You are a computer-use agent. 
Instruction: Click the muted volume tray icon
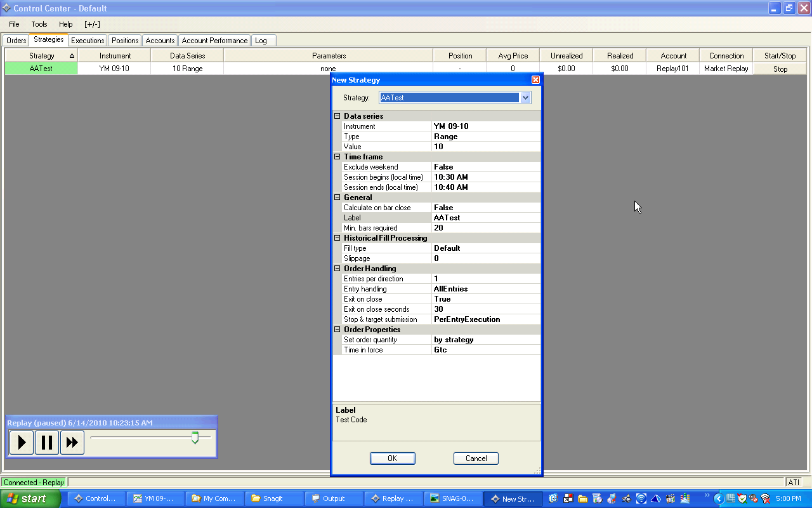[753, 498]
